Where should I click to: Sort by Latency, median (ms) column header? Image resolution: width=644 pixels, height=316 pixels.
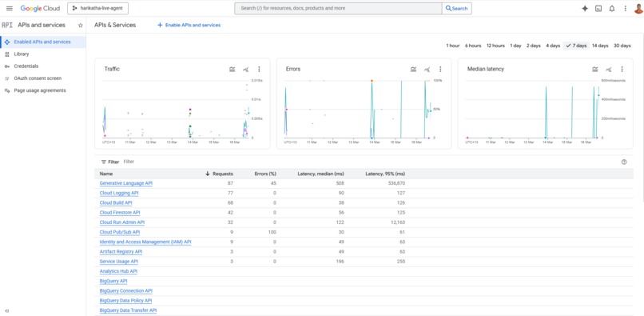point(320,174)
